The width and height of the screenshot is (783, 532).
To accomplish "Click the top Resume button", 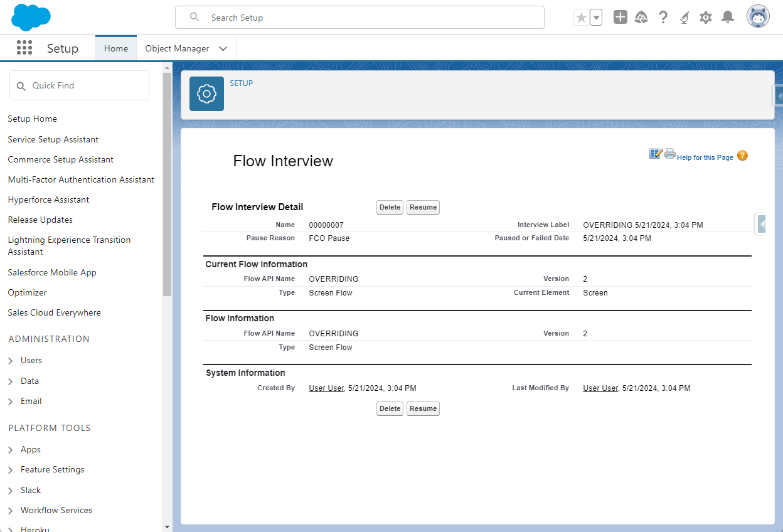I will 423,207.
